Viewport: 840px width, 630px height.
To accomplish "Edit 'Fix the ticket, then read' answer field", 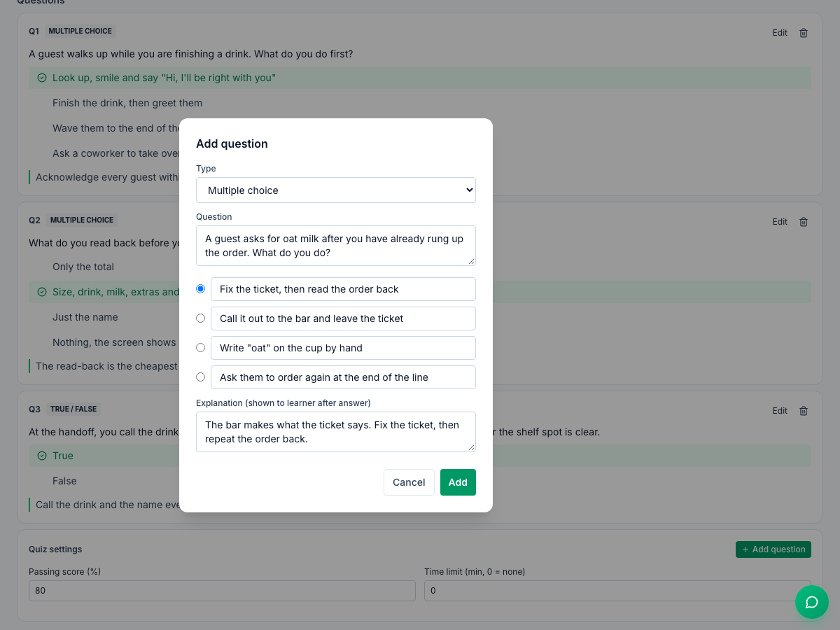I will [343, 289].
